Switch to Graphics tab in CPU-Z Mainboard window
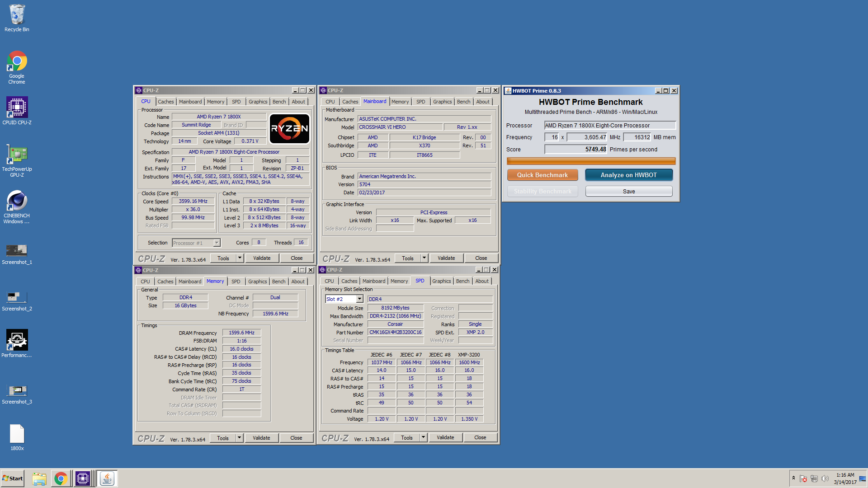 pyautogui.click(x=442, y=102)
